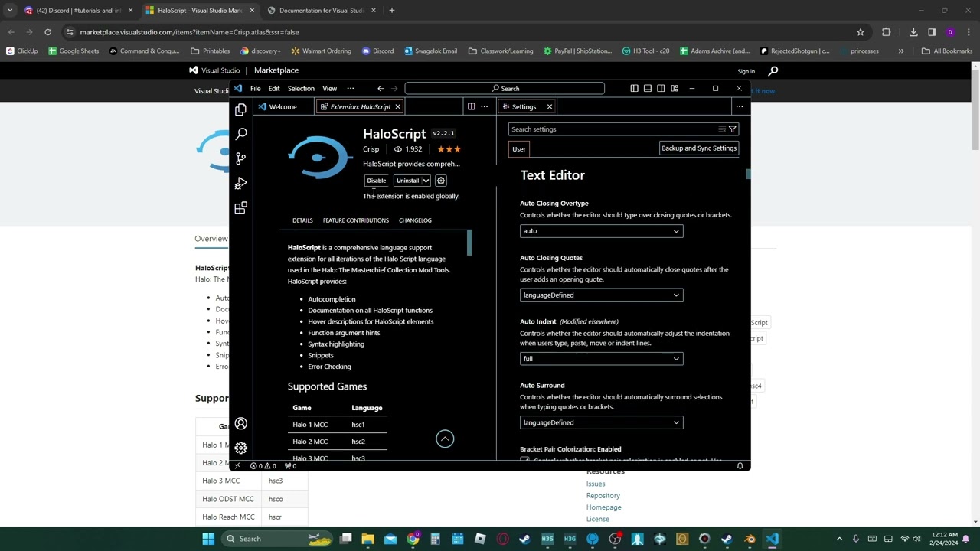Open Blender from the taskbar
Screen dimensions: 980x551
[749, 539]
